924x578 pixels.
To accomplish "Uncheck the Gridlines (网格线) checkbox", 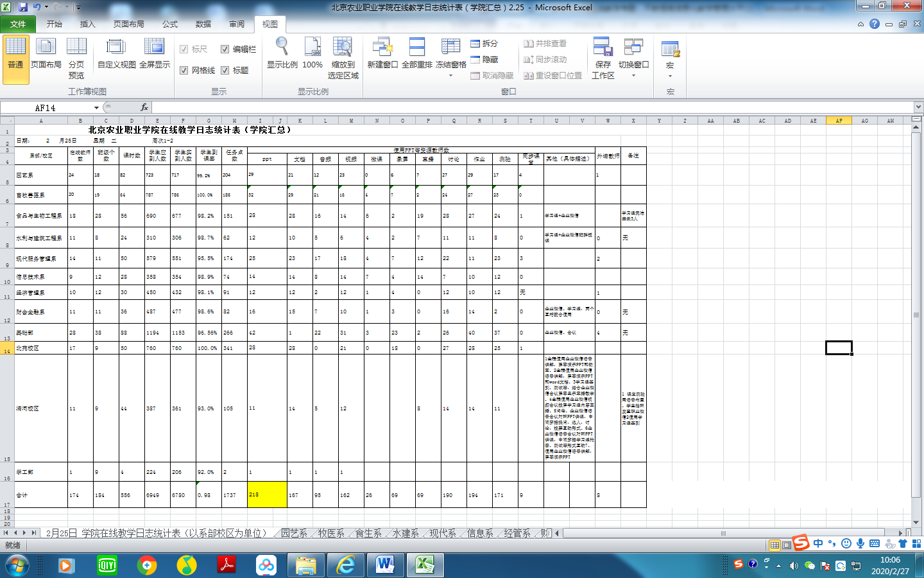I will point(184,71).
